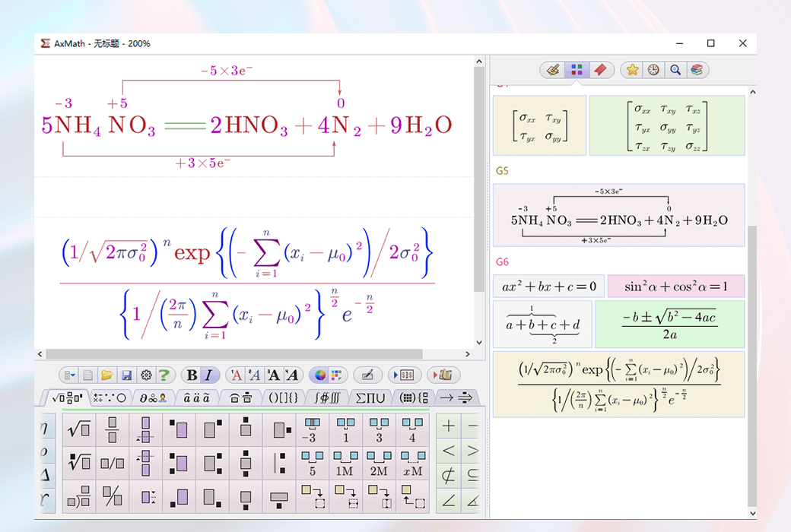
Task: Open the ΣΠ∪ operators tab
Action: tap(372, 397)
